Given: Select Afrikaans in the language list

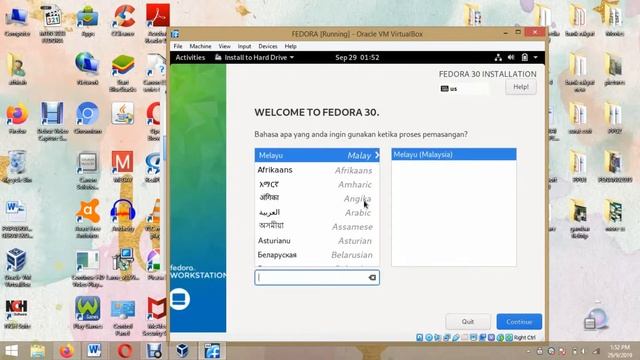Looking at the screenshot, I should click(x=317, y=170).
